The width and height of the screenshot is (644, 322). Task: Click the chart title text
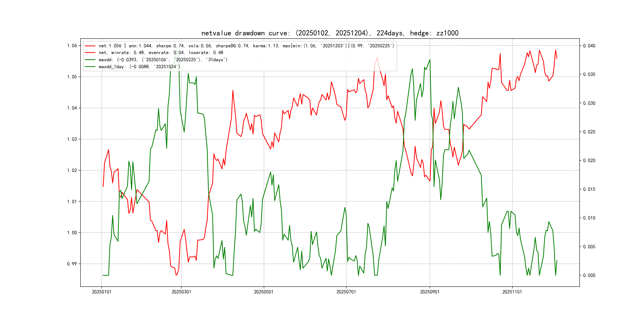(330, 33)
